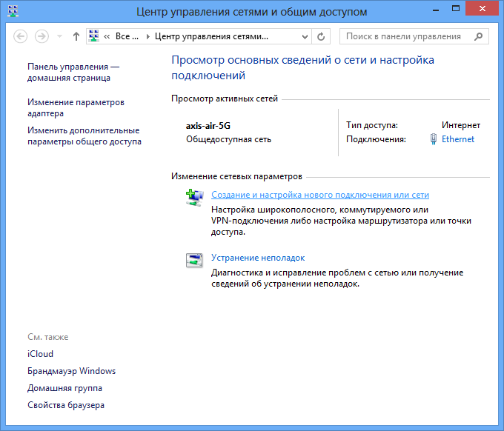
Task: Open 'Устранение неполадок' troubleshooting link
Action: (x=258, y=258)
